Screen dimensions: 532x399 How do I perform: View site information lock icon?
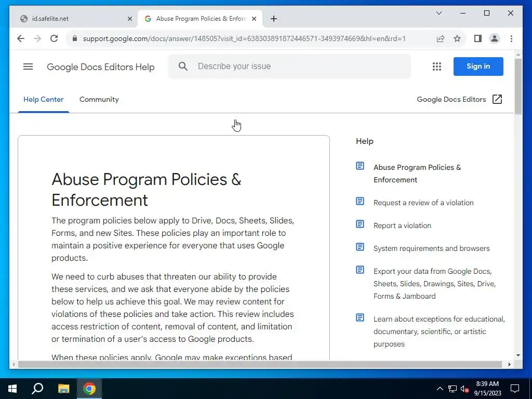click(x=75, y=38)
